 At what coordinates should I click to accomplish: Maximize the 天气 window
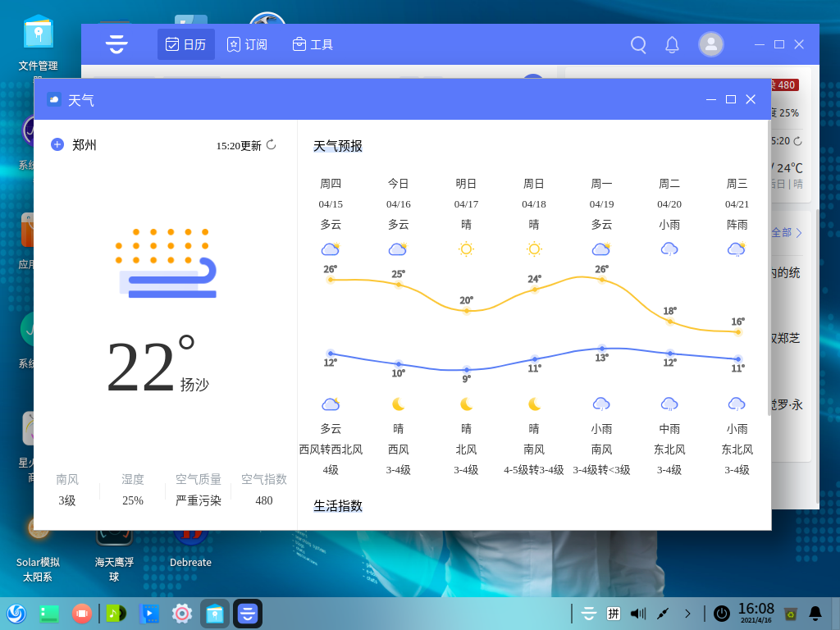coord(731,99)
